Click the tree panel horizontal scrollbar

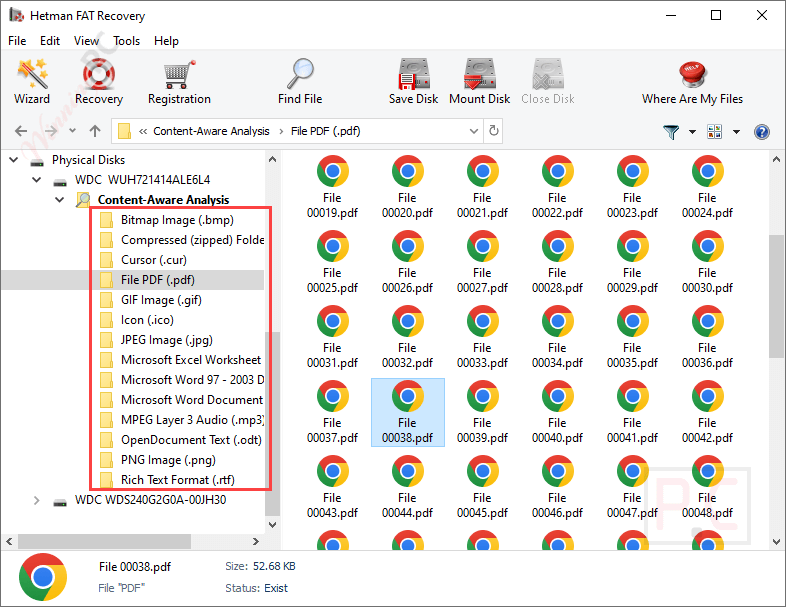click(x=104, y=541)
